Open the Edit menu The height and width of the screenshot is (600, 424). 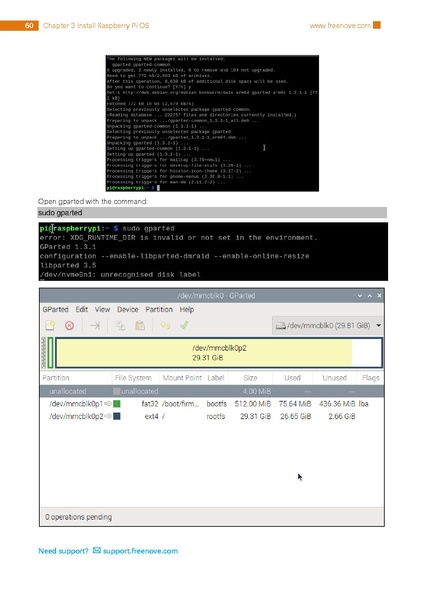tap(82, 309)
